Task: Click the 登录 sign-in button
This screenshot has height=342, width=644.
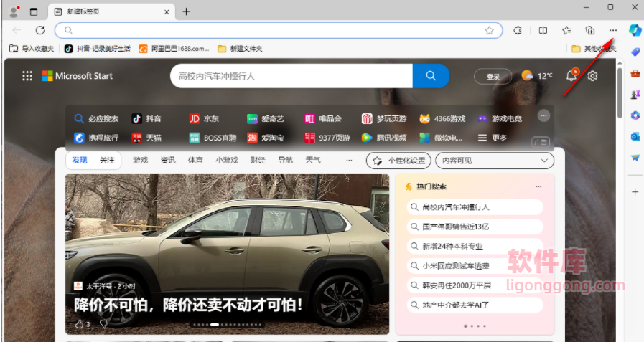Action: point(493,76)
